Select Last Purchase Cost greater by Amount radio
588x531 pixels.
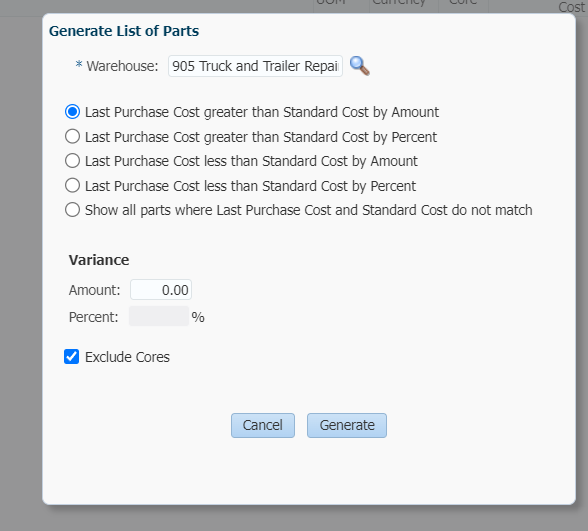click(72, 112)
